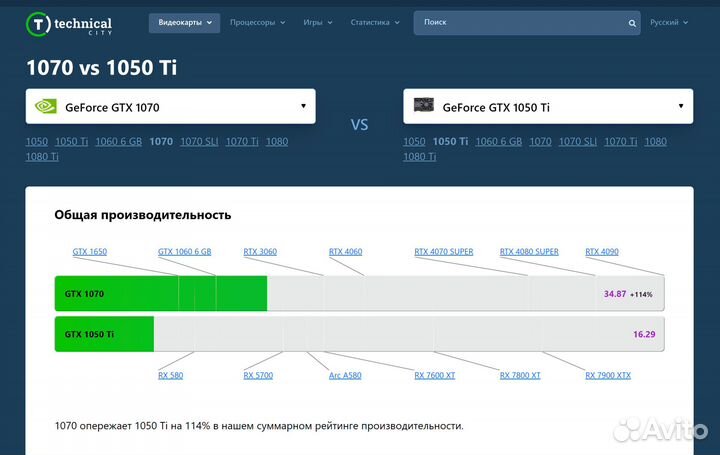Select 1060 6 GB under the right selector
The height and width of the screenshot is (455, 720).
click(499, 141)
